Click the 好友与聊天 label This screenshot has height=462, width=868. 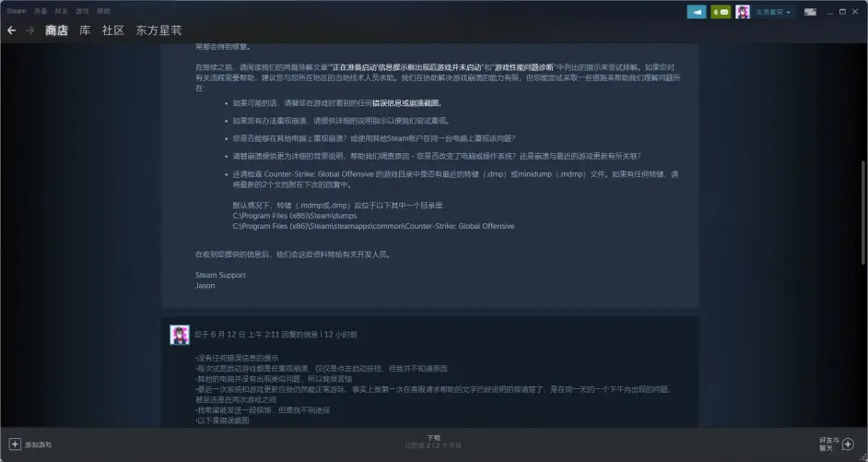(x=829, y=444)
